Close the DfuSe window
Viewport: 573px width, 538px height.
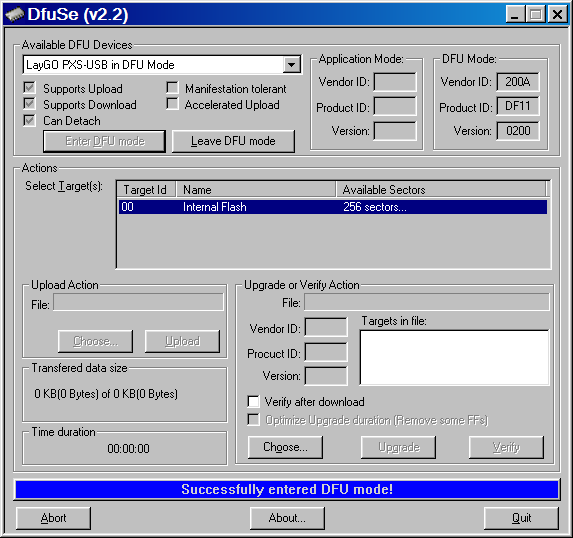[557, 15]
